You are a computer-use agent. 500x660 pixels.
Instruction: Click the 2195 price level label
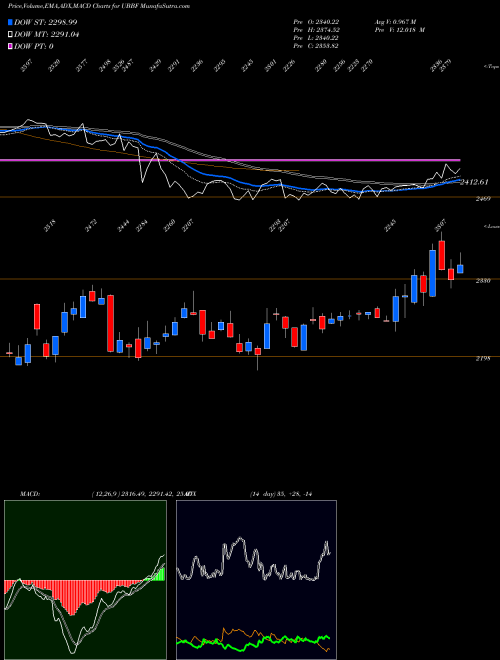[483, 359]
